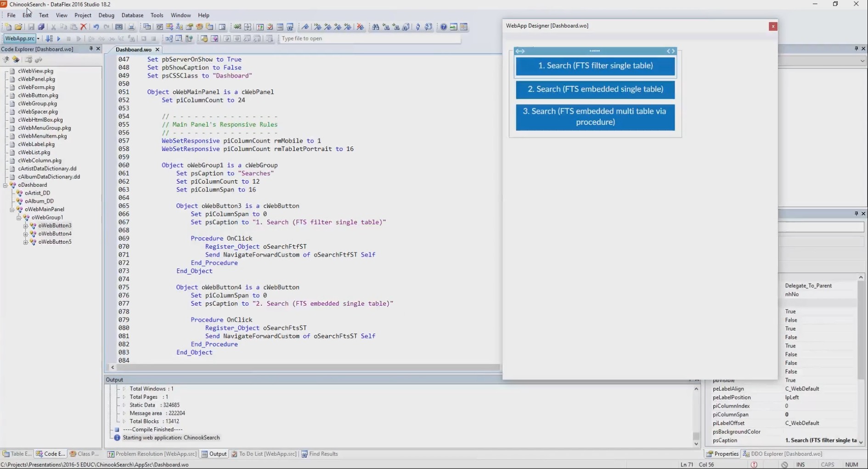
Task: Click the red X delete icon
Action: [84, 27]
